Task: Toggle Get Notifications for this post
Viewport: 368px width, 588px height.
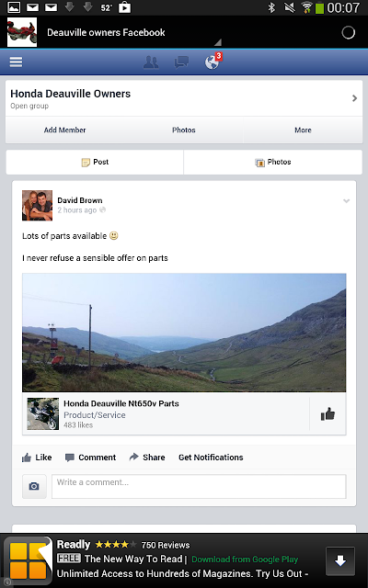Action: click(211, 458)
